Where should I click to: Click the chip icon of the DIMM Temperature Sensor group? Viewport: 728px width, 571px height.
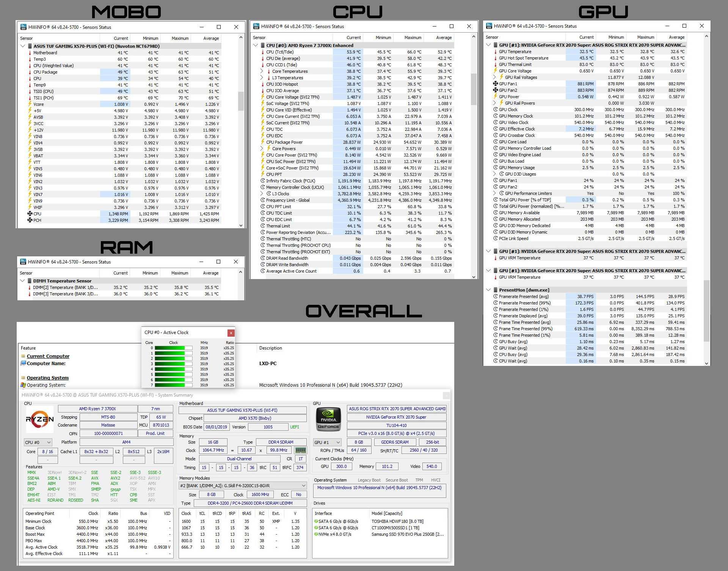pyautogui.click(x=30, y=281)
